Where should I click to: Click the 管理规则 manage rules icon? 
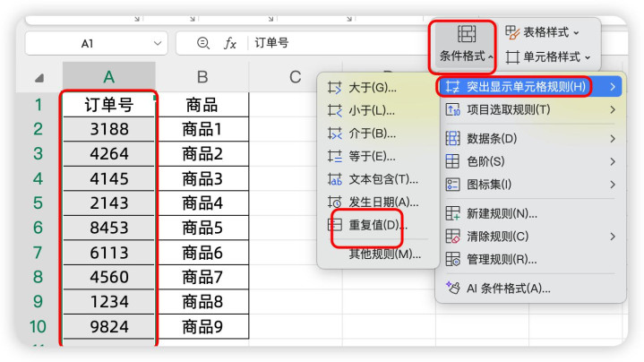pyautogui.click(x=452, y=259)
